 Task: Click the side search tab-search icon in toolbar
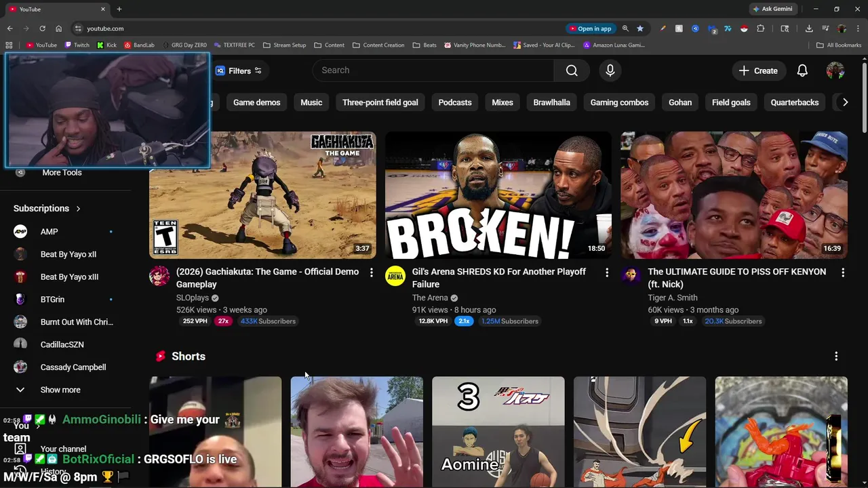click(x=785, y=28)
